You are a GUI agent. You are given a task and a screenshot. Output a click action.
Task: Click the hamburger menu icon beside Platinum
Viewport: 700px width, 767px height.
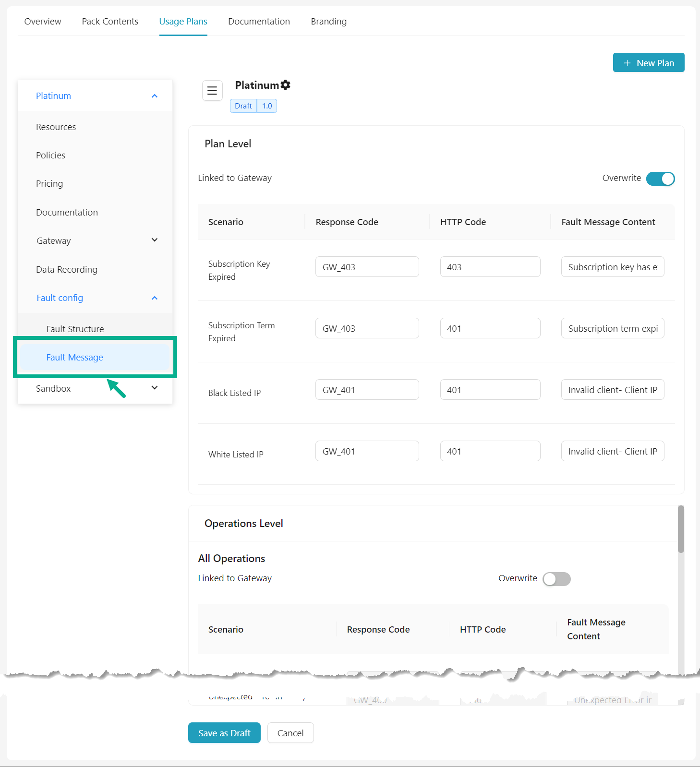point(212,91)
